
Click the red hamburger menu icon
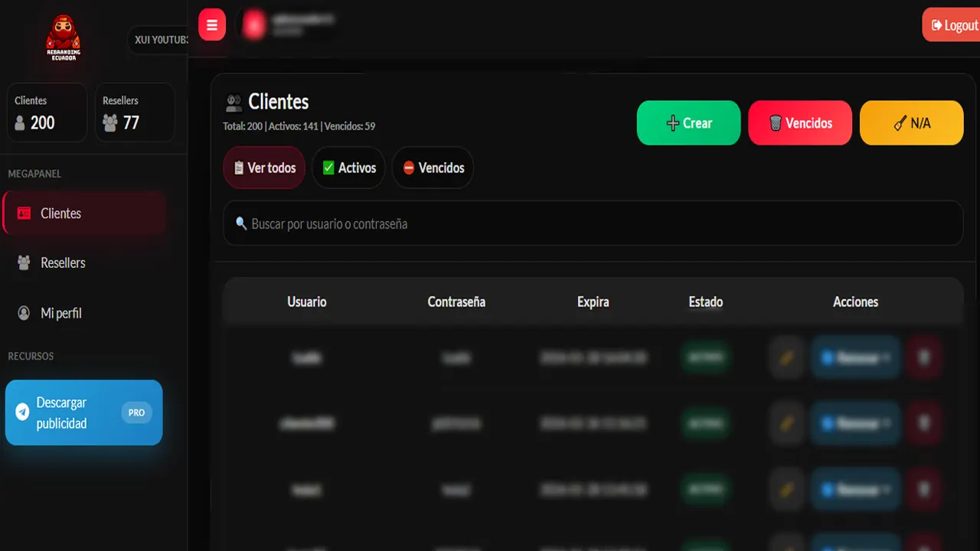pyautogui.click(x=212, y=25)
